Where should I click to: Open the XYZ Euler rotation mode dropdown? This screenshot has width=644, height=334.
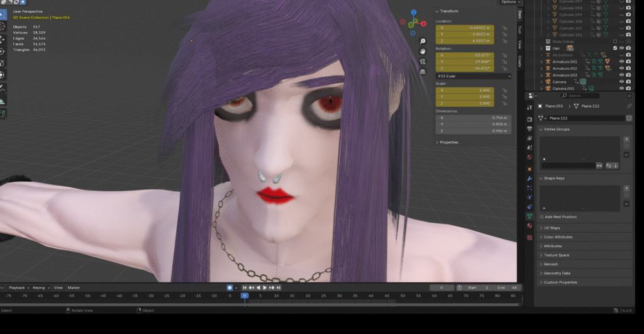[x=473, y=76]
